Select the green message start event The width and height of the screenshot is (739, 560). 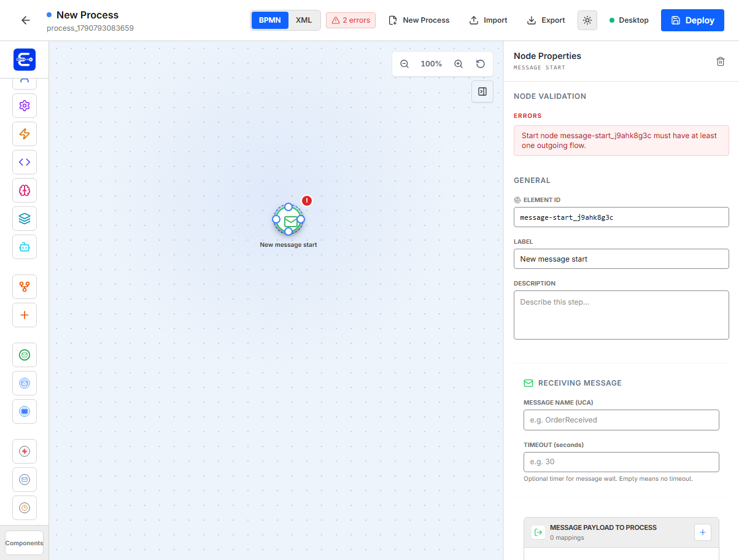[25, 355]
